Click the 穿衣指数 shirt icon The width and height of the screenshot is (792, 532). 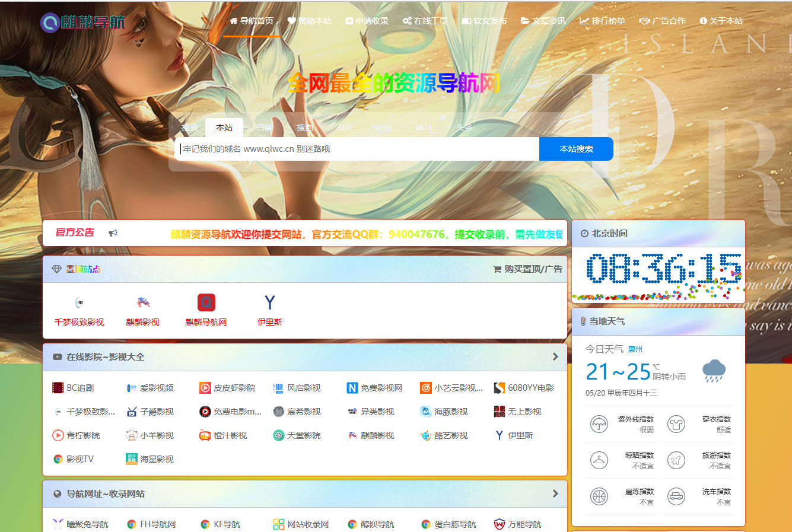(x=676, y=424)
